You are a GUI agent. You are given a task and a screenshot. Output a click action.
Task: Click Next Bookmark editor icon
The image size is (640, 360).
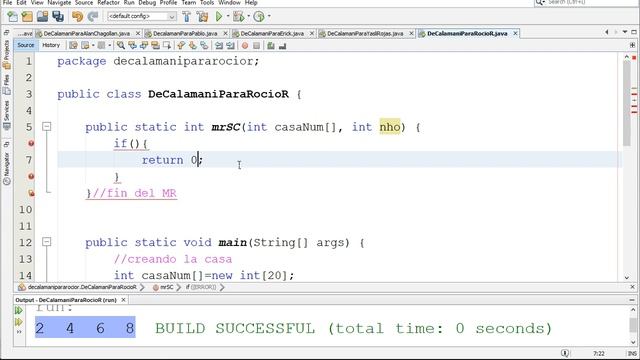pyautogui.click(x=192, y=45)
